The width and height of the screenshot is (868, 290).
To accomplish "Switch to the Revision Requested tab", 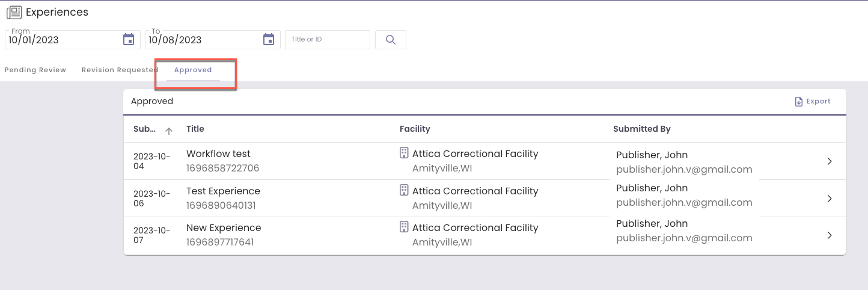I will [119, 70].
